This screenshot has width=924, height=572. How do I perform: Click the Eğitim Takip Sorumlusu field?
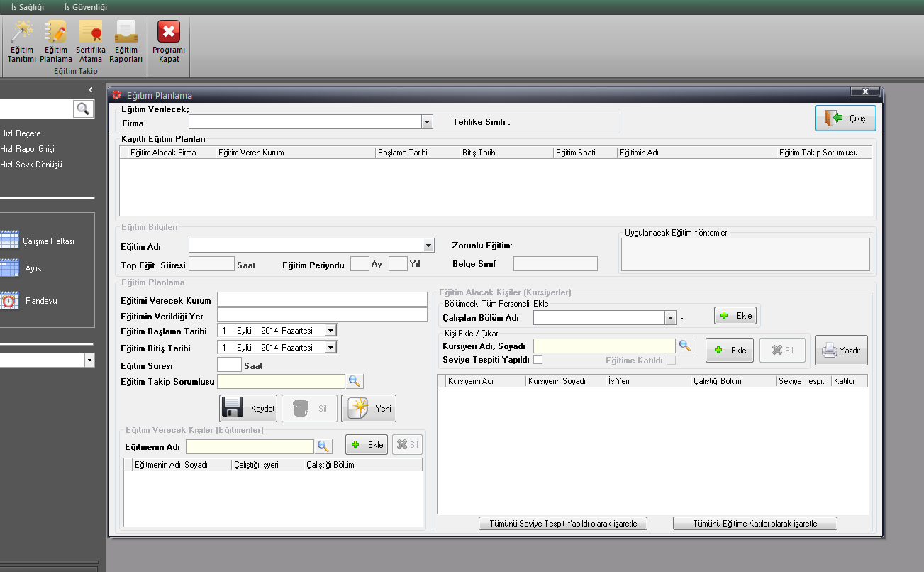click(x=281, y=381)
